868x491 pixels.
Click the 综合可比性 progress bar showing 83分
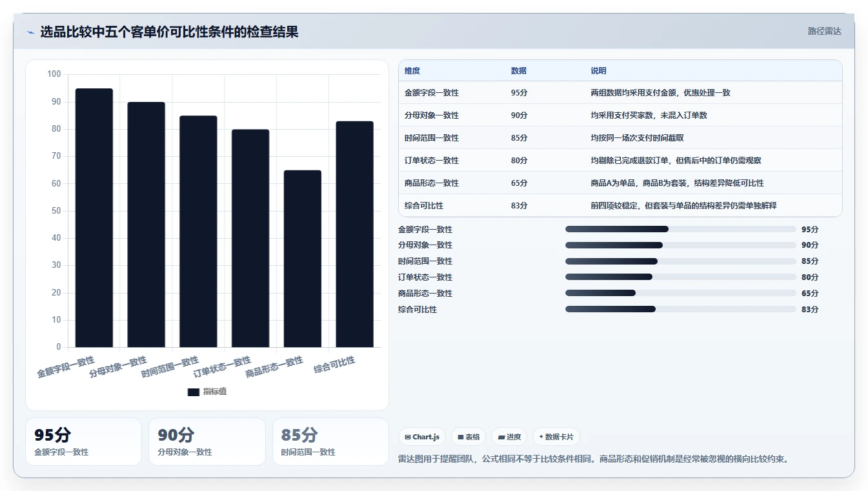point(681,309)
